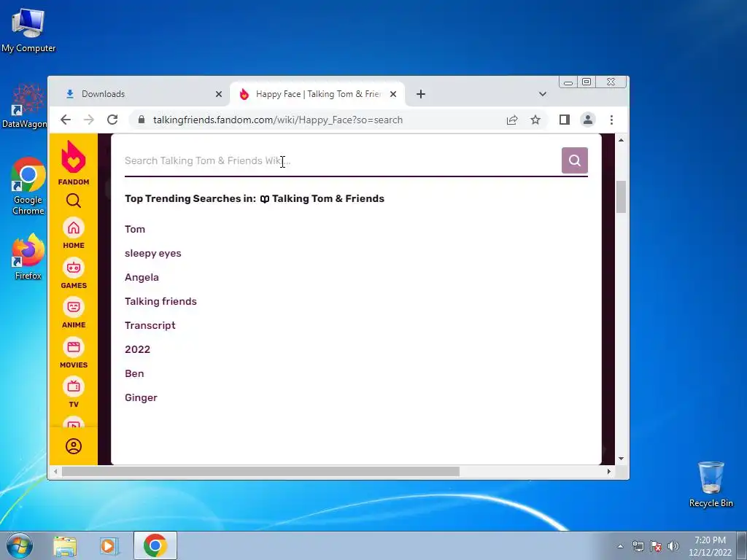This screenshot has width=747, height=560.
Task: Open Chrome's tab search chevron
Action: [542, 94]
